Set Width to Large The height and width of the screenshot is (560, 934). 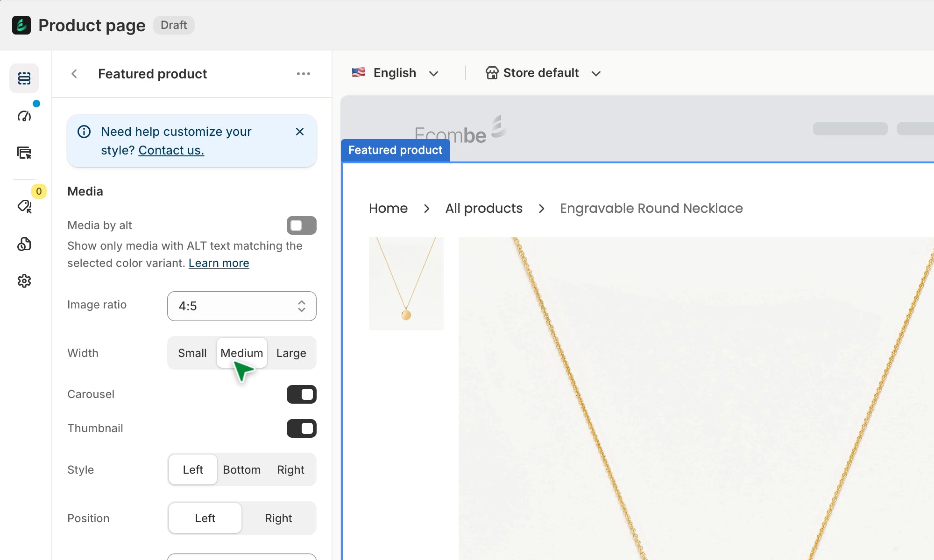coord(291,353)
